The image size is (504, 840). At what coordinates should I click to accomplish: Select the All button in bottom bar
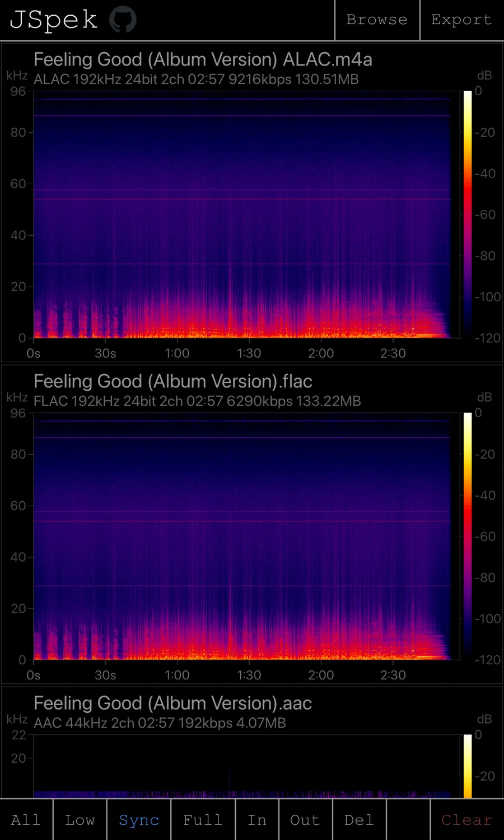[26, 820]
